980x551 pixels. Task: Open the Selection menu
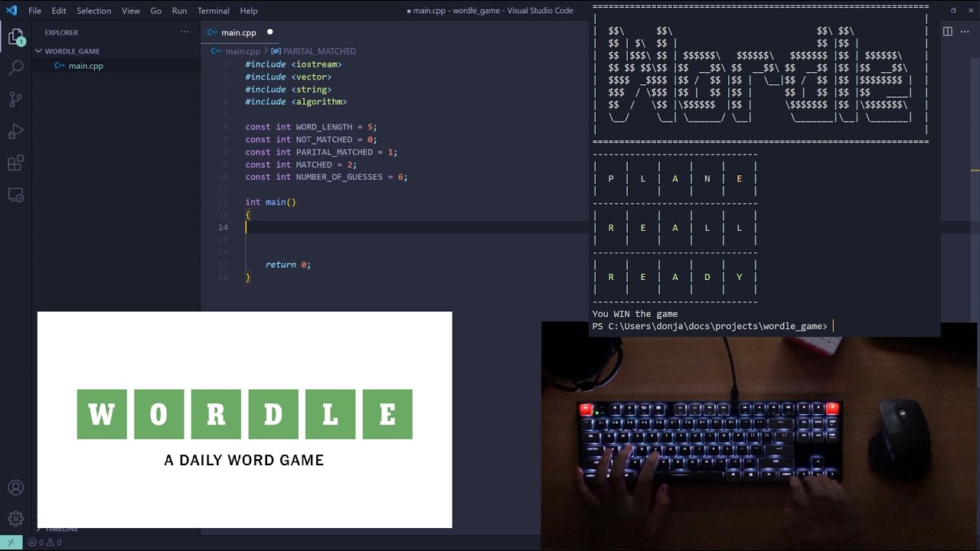tap(93, 11)
